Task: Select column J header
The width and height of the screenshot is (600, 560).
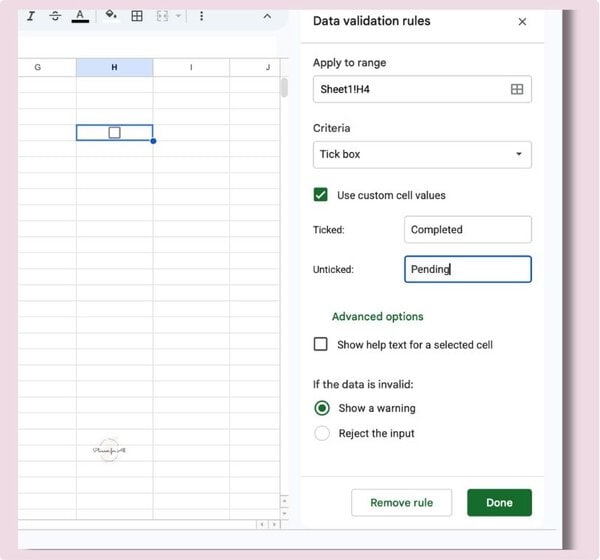Action: (x=268, y=67)
